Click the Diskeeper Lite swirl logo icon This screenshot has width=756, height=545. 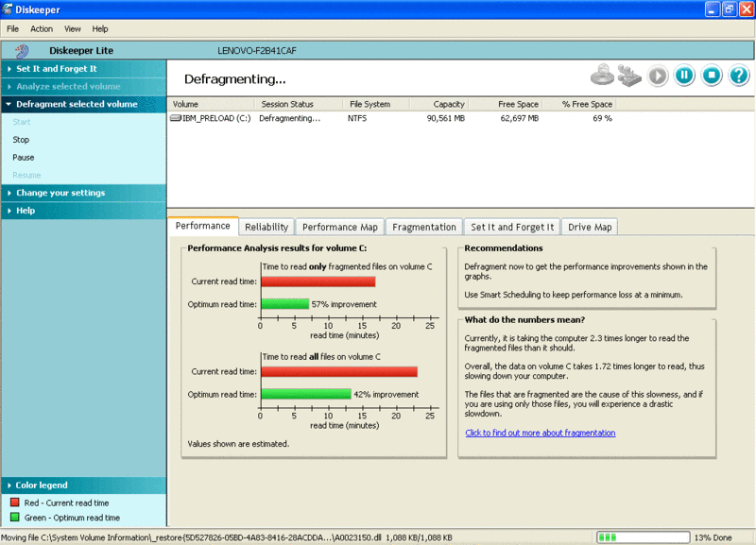point(22,51)
